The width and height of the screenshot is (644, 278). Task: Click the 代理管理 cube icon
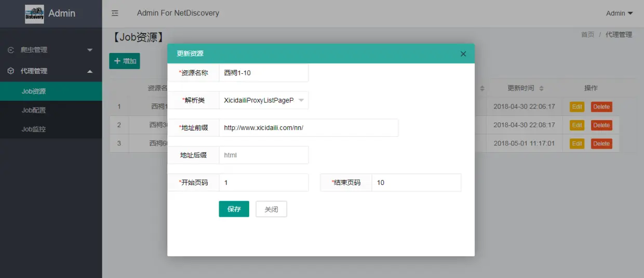[x=10, y=71]
